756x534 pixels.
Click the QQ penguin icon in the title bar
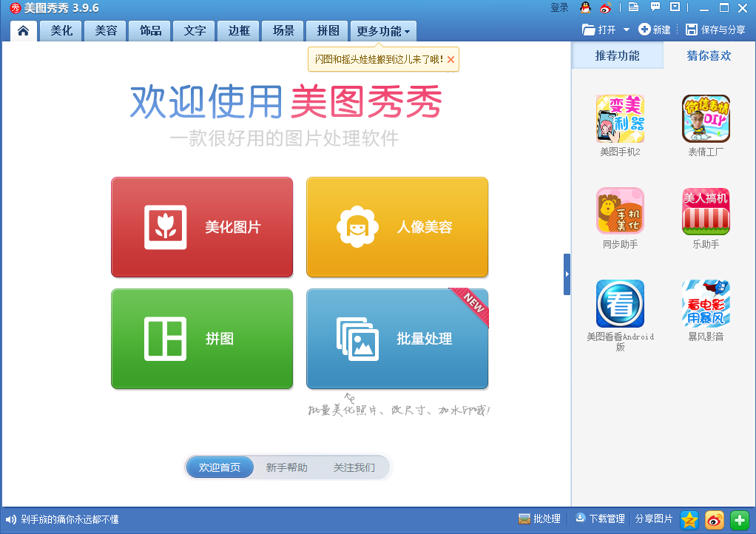click(x=585, y=7)
